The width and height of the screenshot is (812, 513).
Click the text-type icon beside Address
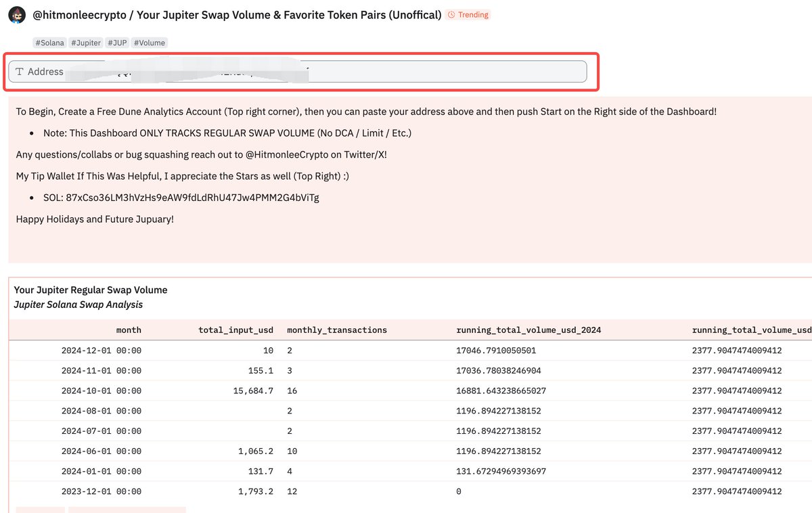[20, 72]
